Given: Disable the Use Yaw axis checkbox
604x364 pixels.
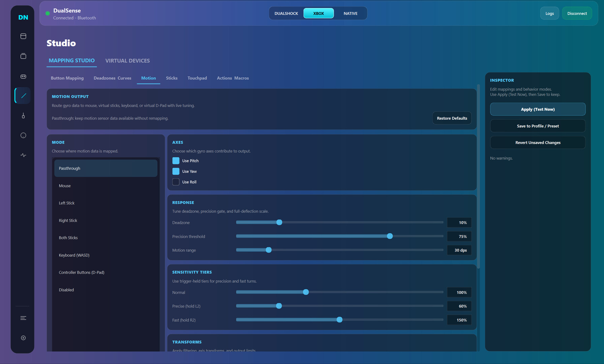Looking at the screenshot, I should click(176, 171).
